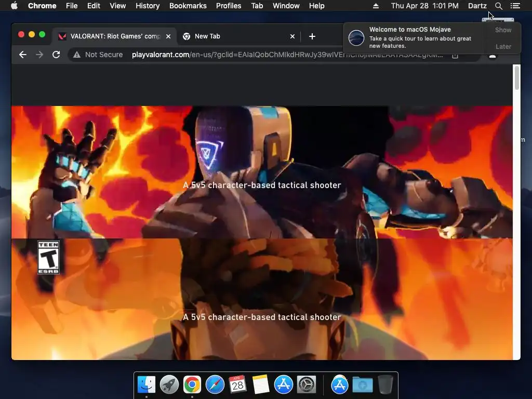Viewport: 532px width, 399px height.
Task: Open the View menu
Action: coord(118,6)
